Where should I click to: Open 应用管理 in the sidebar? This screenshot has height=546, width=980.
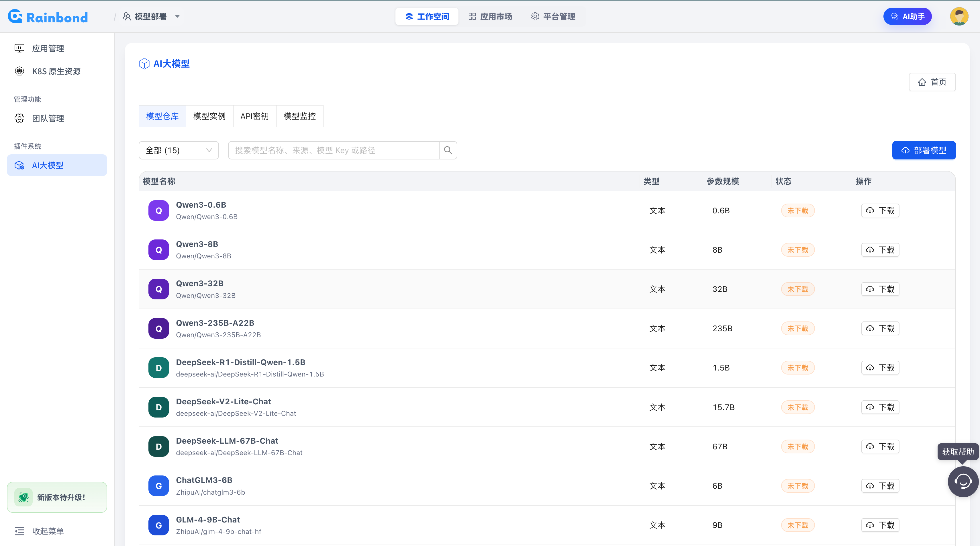point(57,48)
